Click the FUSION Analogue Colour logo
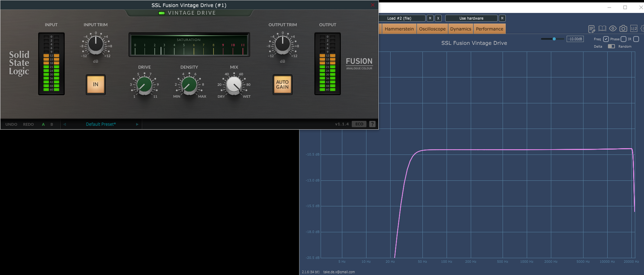 (359, 63)
